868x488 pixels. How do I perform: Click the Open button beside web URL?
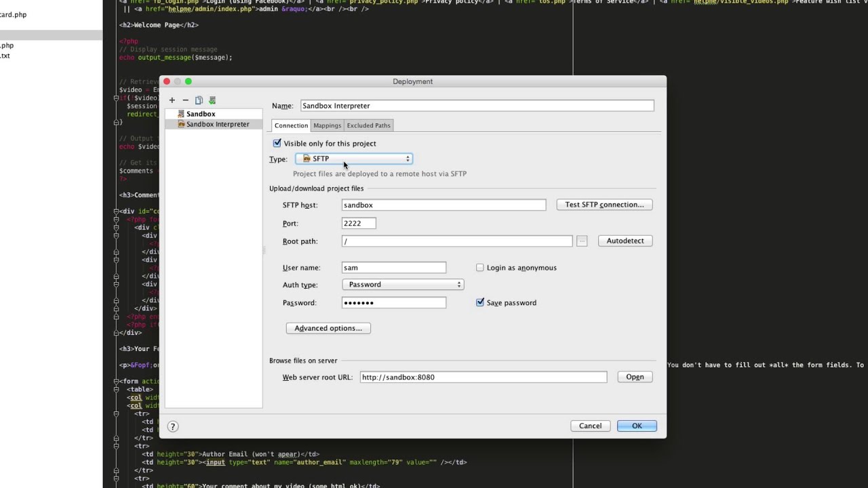635,377
